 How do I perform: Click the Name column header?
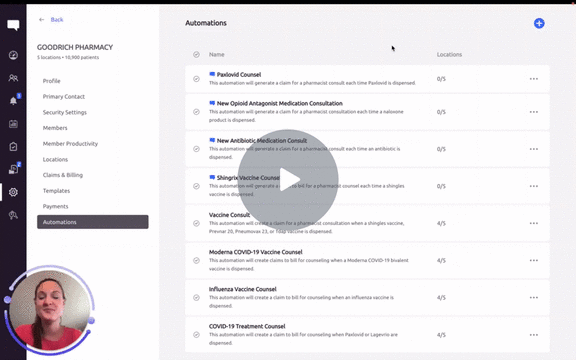point(216,54)
